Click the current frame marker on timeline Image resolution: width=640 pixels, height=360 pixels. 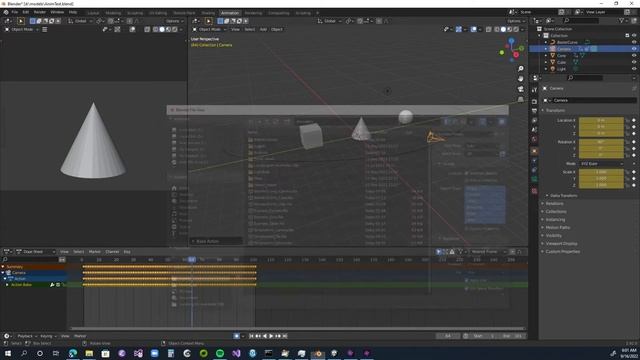[191, 260]
